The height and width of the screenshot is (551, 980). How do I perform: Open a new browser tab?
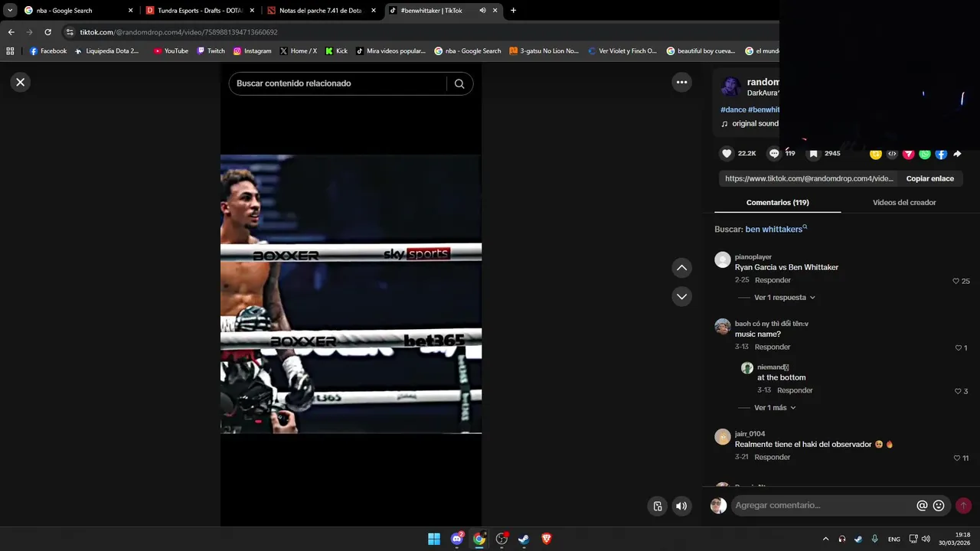click(x=513, y=11)
